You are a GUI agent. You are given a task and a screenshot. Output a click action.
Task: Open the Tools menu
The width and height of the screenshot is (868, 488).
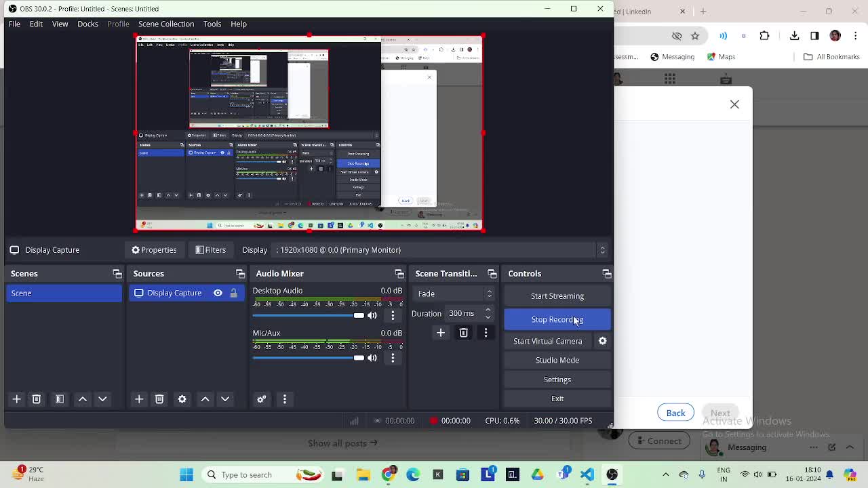(212, 24)
